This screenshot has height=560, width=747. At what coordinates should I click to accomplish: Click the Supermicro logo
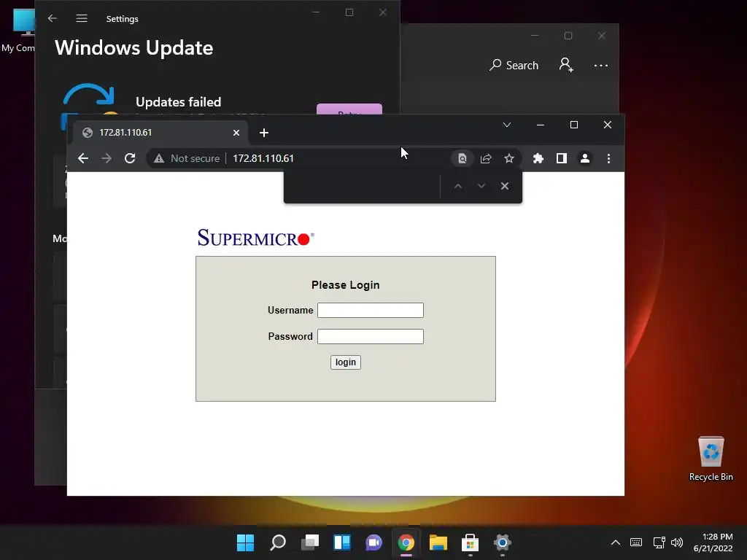point(256,238)
